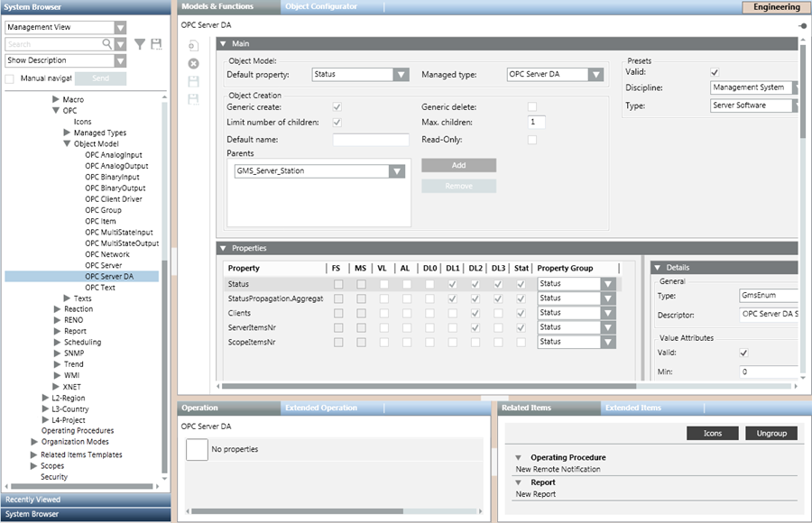The width and height of the screenshot is (812, 523).
Task: Toggle the Manual navigation checkbox
Action: coord(10,78)
